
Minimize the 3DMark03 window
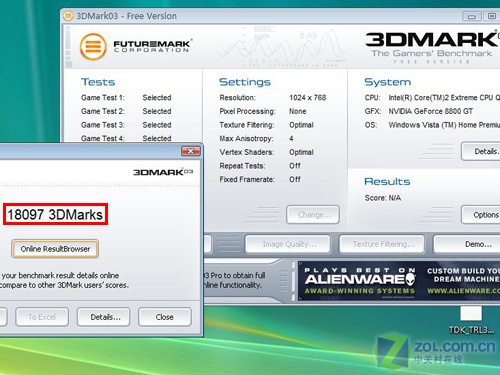click(x=472, y=16)
